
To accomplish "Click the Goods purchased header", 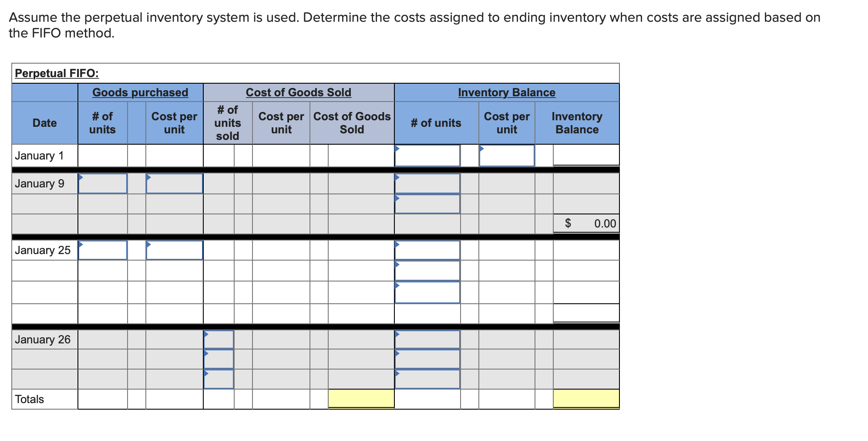I will (140, 92).
